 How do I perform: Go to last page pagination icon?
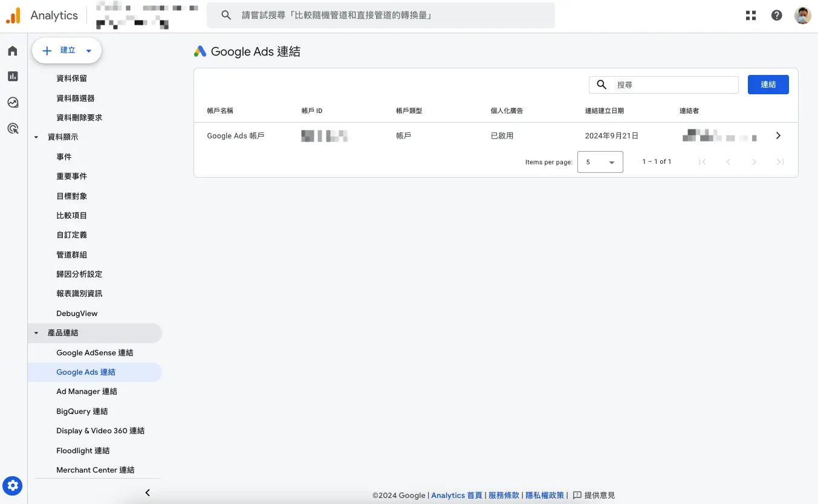(781, 162)
